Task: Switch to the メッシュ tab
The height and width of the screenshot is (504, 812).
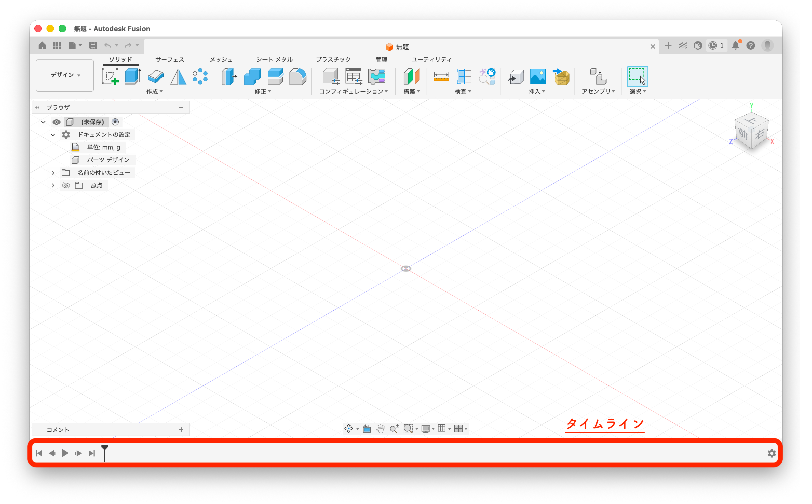Action: click(x=221, y=59)
